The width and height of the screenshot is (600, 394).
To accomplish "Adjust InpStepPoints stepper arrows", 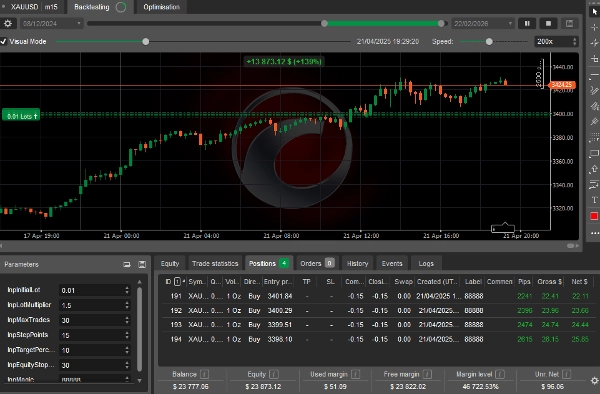I will (127, 335).
